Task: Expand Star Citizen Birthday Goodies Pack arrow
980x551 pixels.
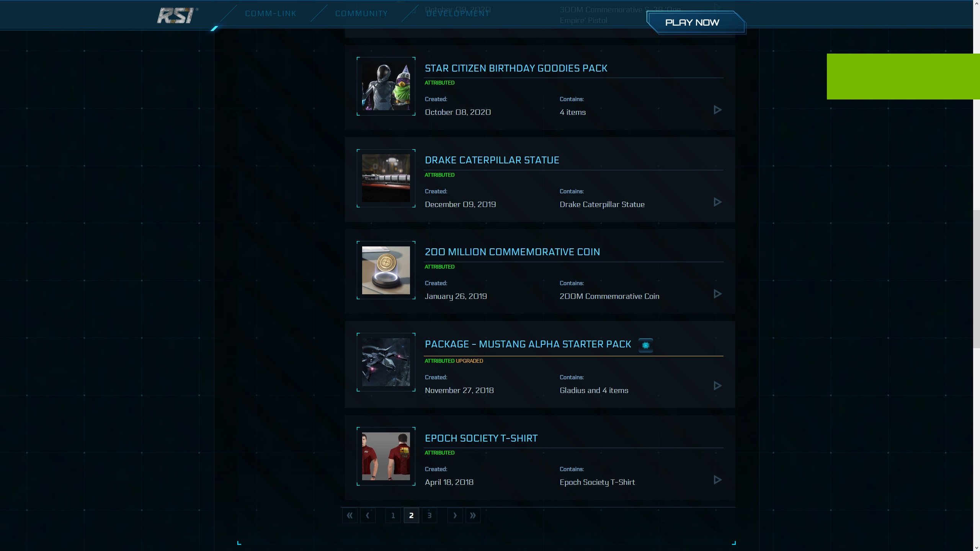Action: (x=718, y=110)
